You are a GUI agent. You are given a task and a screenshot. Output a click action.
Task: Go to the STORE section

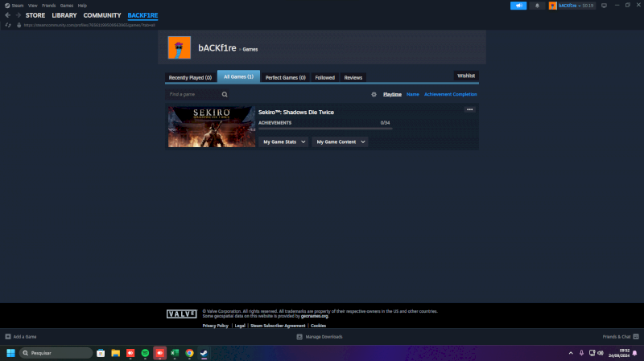35,15
